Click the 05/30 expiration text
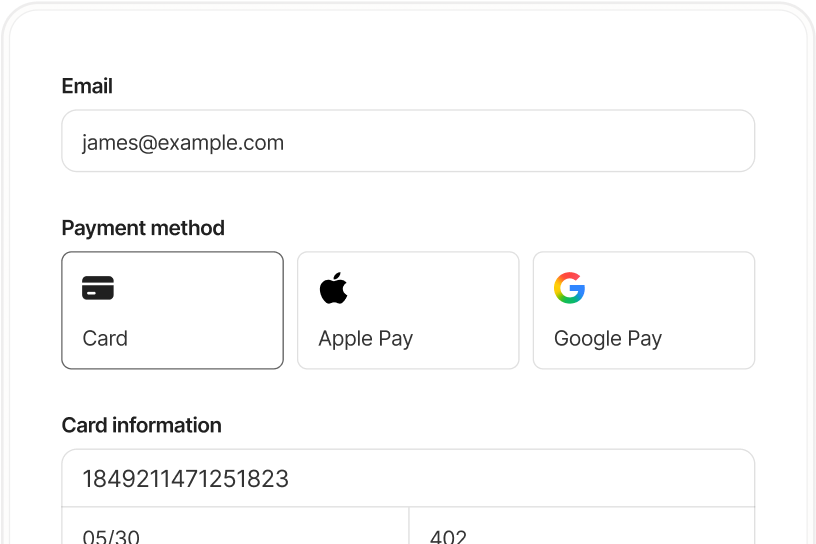 pyautogui.click(x=111, y=536)
